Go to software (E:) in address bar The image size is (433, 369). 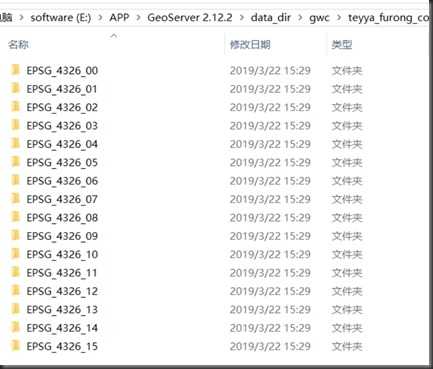coord(61,17)
